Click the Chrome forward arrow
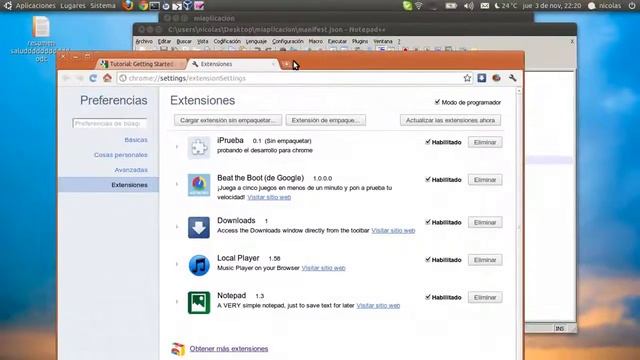Screen dimensions: 640x360 point(80,78)
